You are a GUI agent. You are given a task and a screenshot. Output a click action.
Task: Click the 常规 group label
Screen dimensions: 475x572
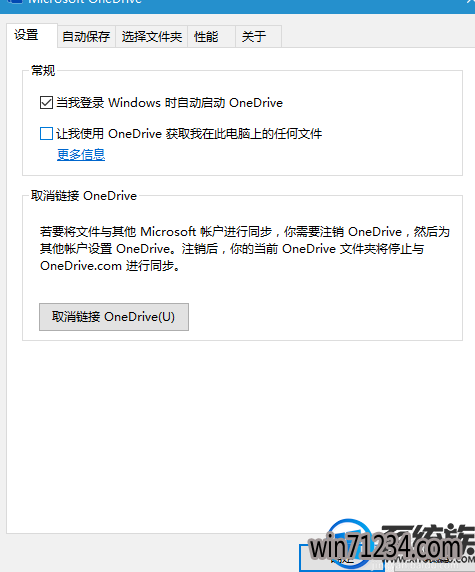(43, 70)
